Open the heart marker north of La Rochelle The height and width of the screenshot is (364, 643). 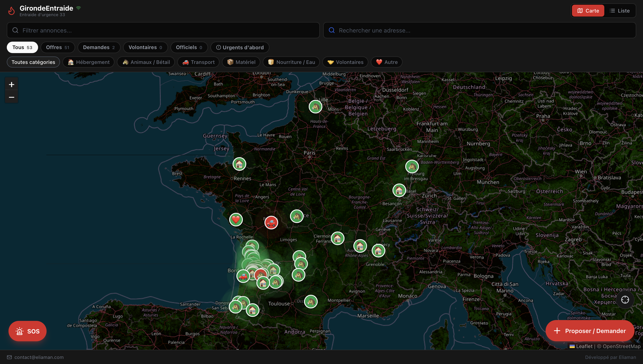236,220
